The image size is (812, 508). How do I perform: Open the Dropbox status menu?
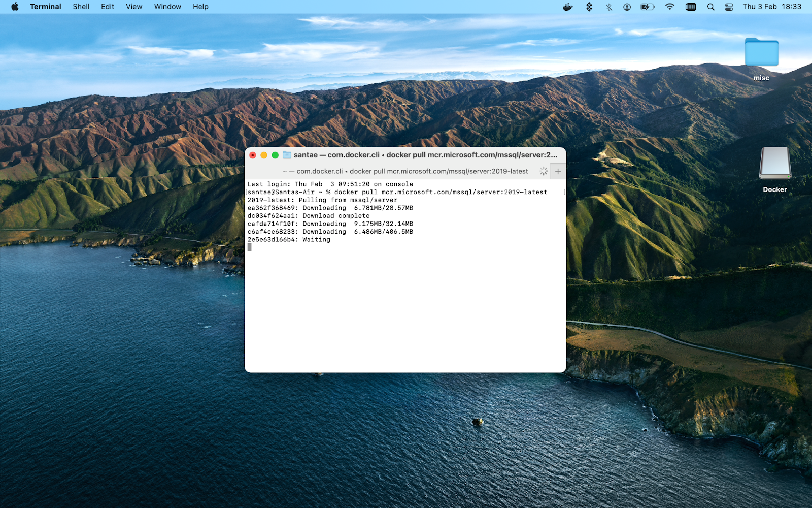[x=589, y=7]
